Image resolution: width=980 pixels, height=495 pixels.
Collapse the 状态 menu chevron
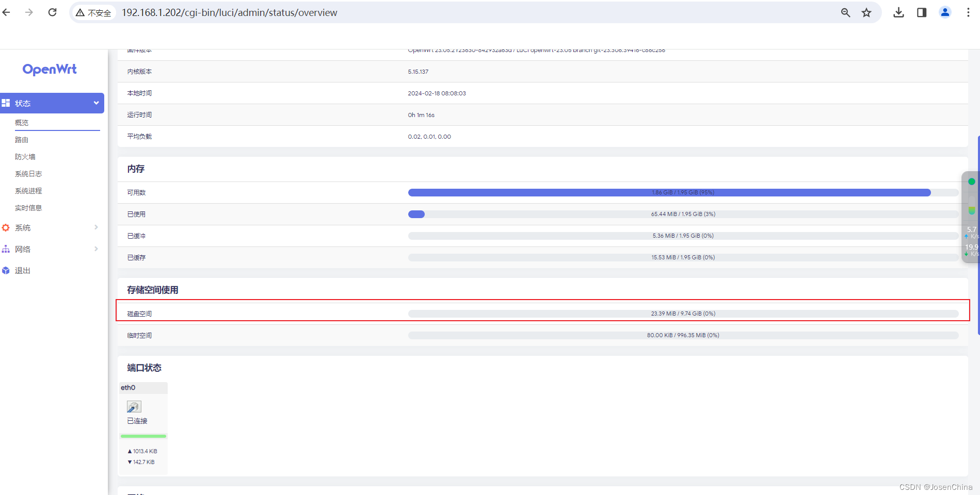(x=96, y=103)
